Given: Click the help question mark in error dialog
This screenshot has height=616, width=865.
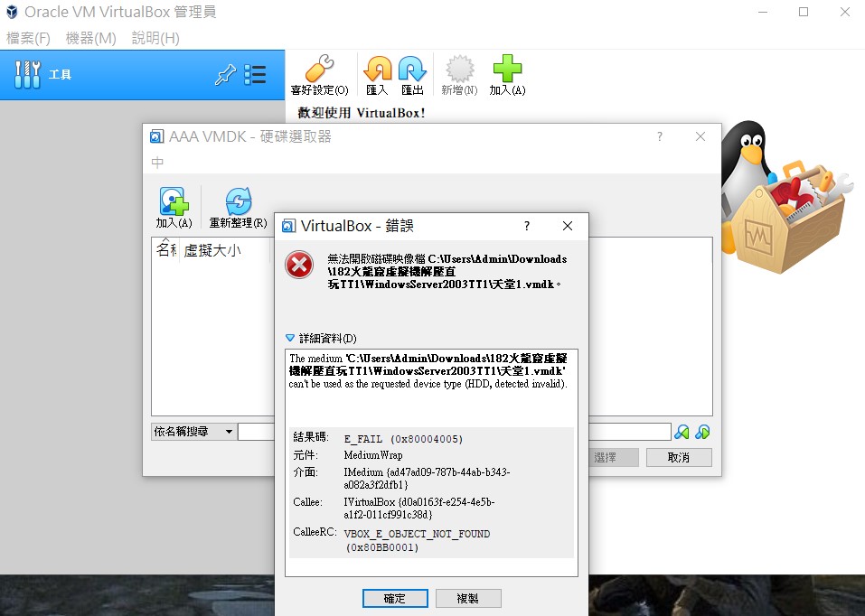Looking at the screenshot, I should [527, 226].
